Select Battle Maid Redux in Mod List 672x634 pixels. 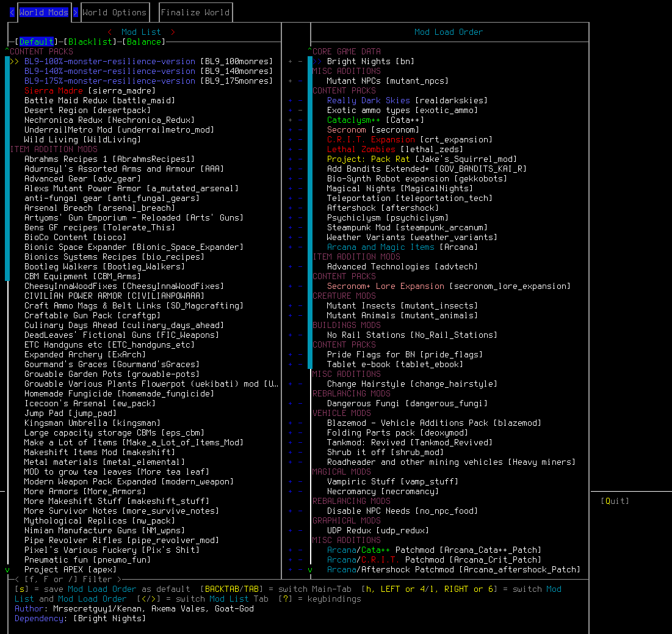coord(99,100)
